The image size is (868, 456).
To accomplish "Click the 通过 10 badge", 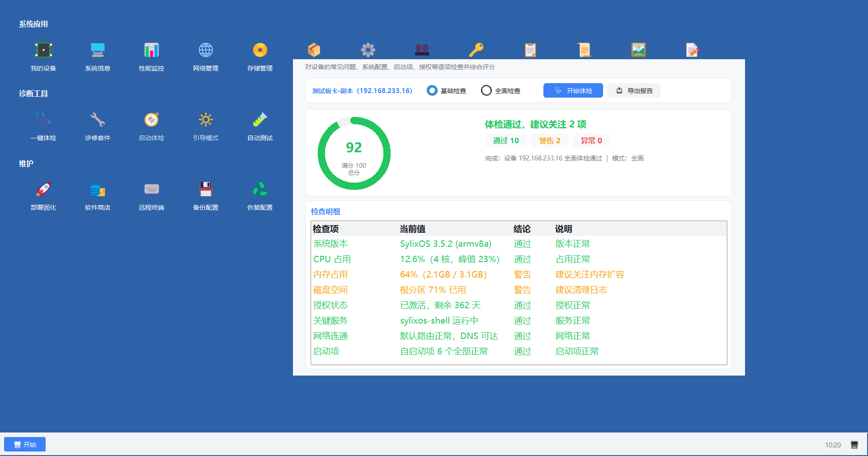I will click(x=506, y=141).
